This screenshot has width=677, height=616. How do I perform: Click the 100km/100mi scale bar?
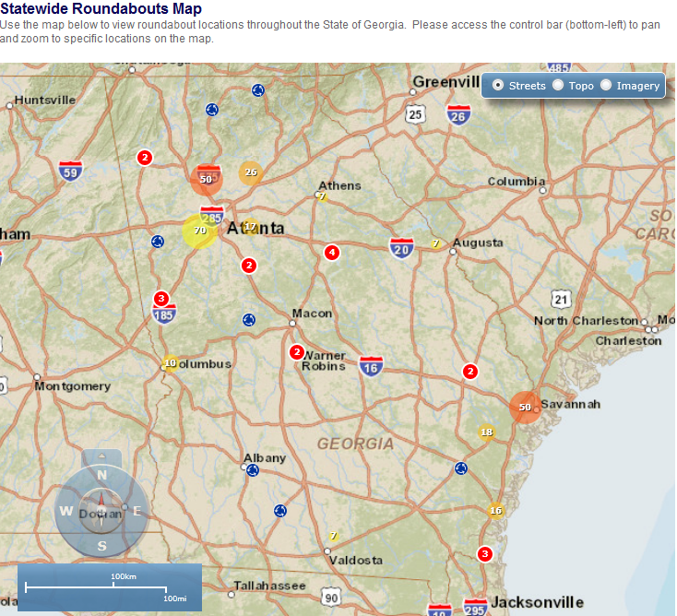point(110,587)
